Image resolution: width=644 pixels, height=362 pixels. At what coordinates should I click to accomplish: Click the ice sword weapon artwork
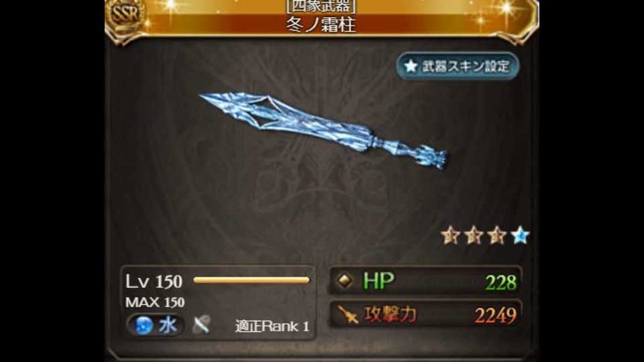coord(323,130)
